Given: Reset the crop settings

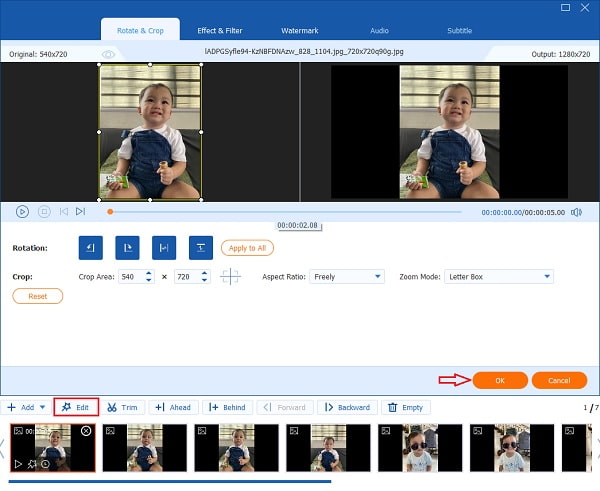Looking at the screenshot, I should click(x=38, y=296).
